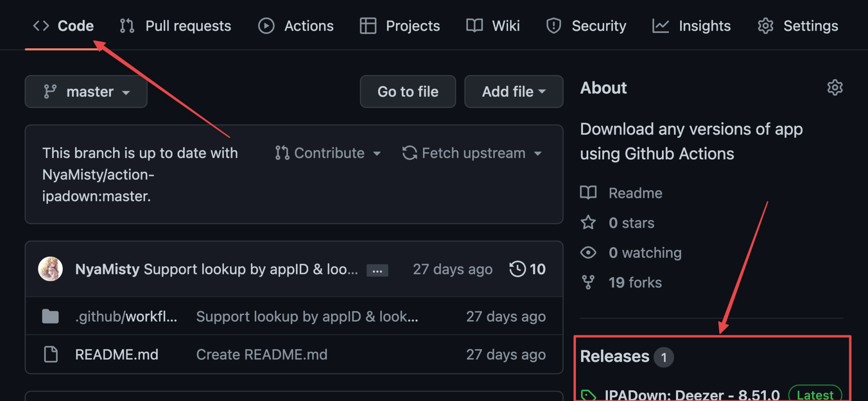Open the NyaMisty author link
Image resolution: width=868 pixels, height=401 pixels.
click(x=107, y=269)
